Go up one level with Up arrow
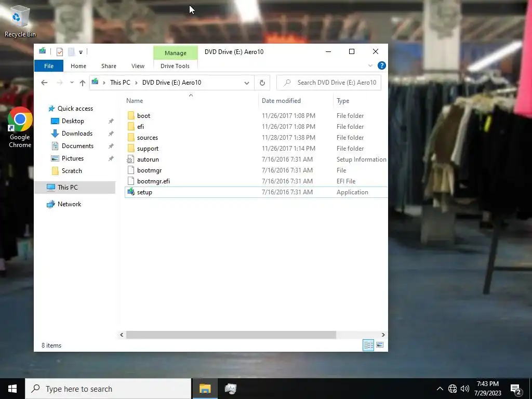The image size is (532, 399). (x=83, y=83)
